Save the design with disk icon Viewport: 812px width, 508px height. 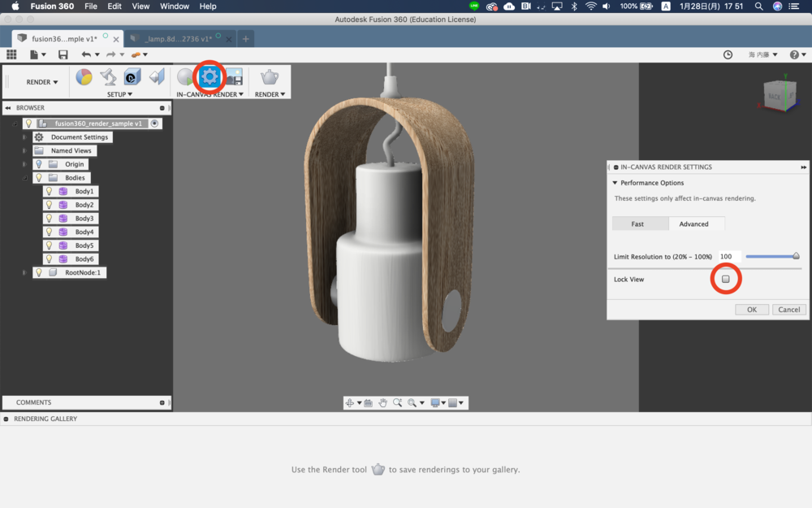point(63,54)
